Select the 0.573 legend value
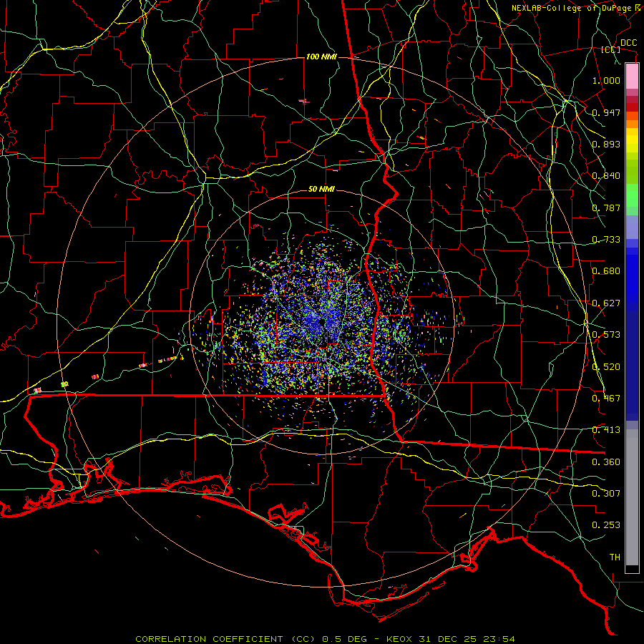 pos(606,335)
